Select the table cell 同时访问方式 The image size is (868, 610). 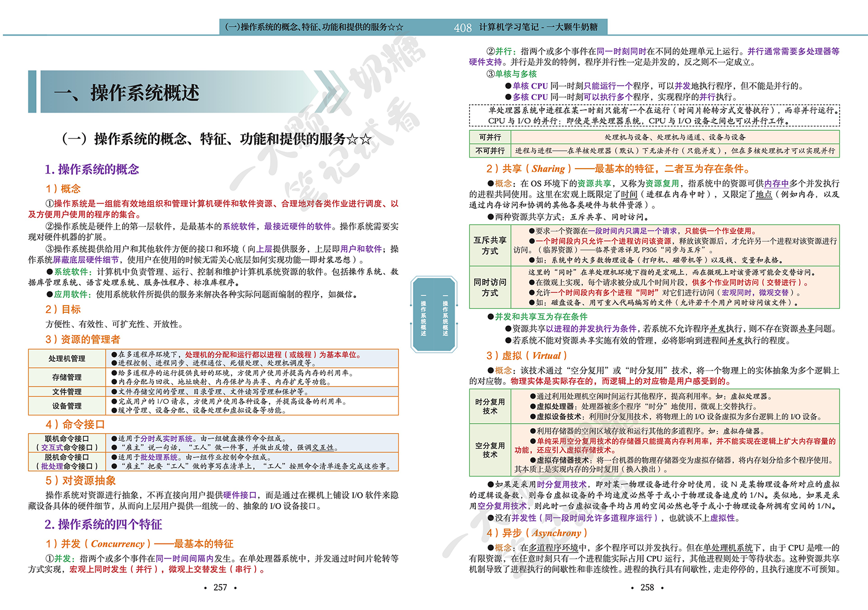click(490, 287)
